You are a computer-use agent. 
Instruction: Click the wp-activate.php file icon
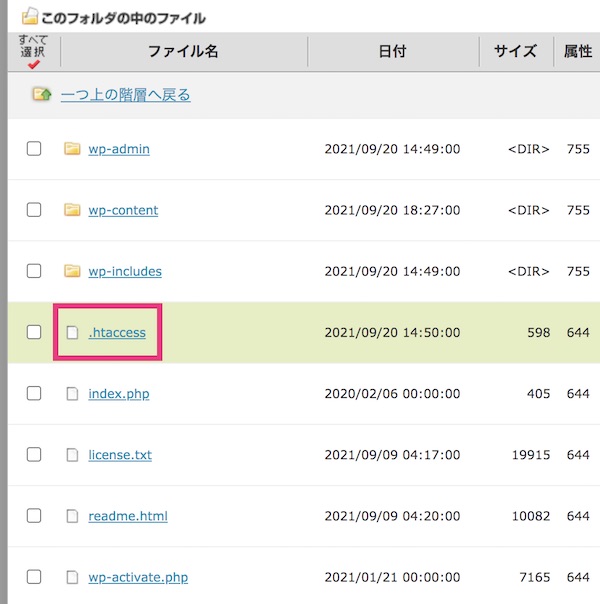(x=72, y=577)
